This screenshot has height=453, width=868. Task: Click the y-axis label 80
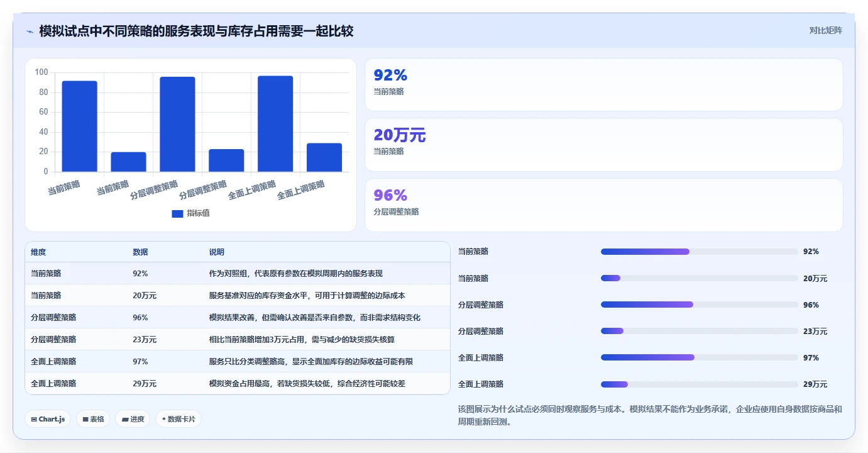pos(43,92)
